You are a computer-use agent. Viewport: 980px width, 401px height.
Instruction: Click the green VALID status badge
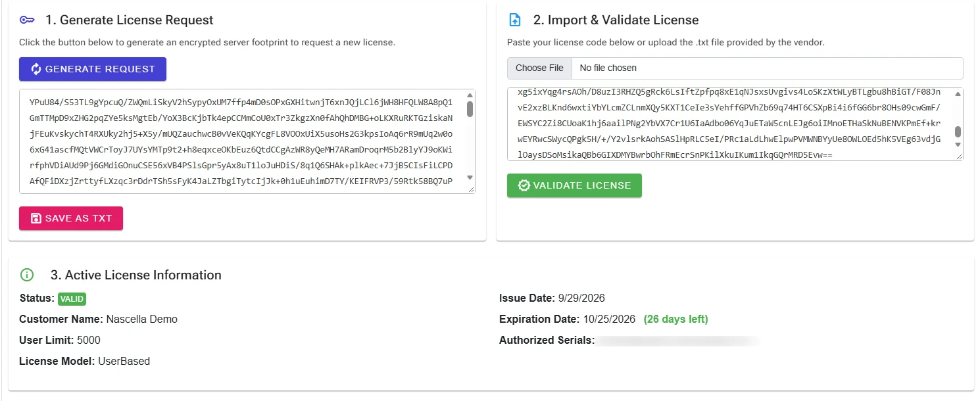[x=72, y=298]
